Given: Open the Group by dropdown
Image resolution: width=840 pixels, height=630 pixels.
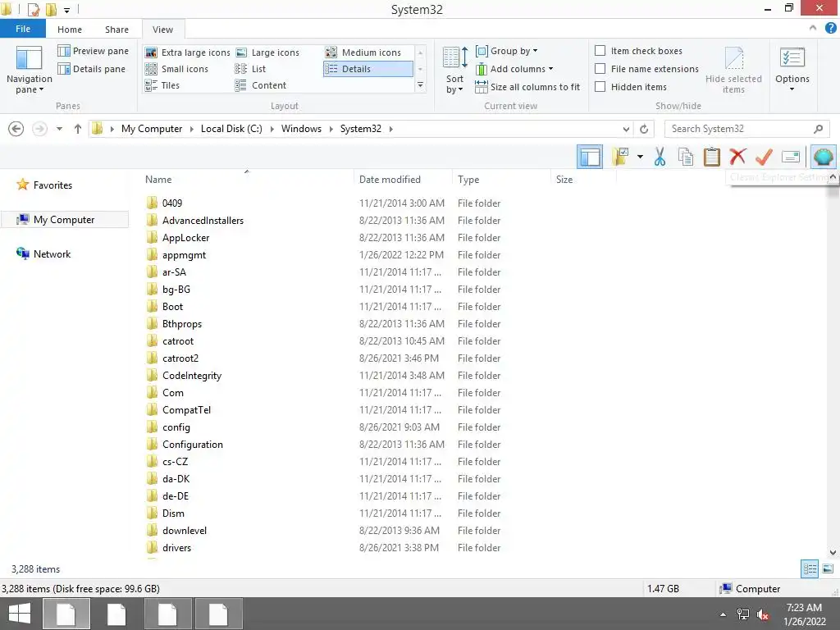Looking at the screenshot, I should [x=507, y=51].
